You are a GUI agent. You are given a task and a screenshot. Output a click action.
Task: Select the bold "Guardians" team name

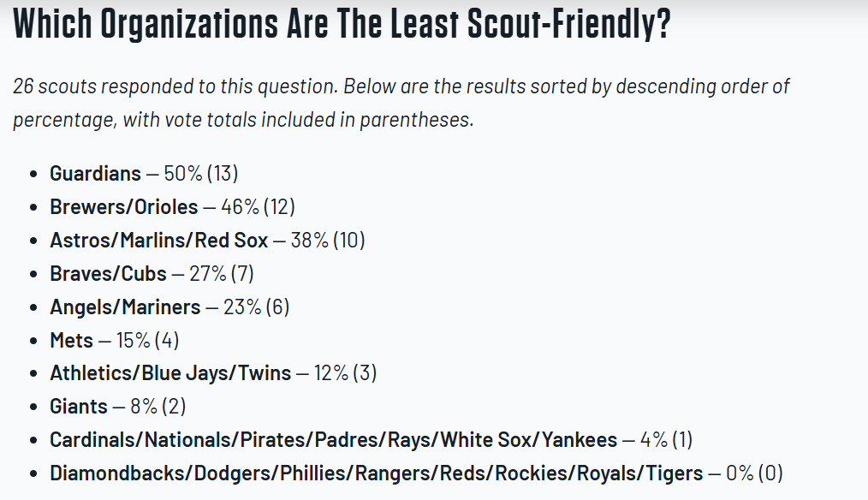[95, 174]
